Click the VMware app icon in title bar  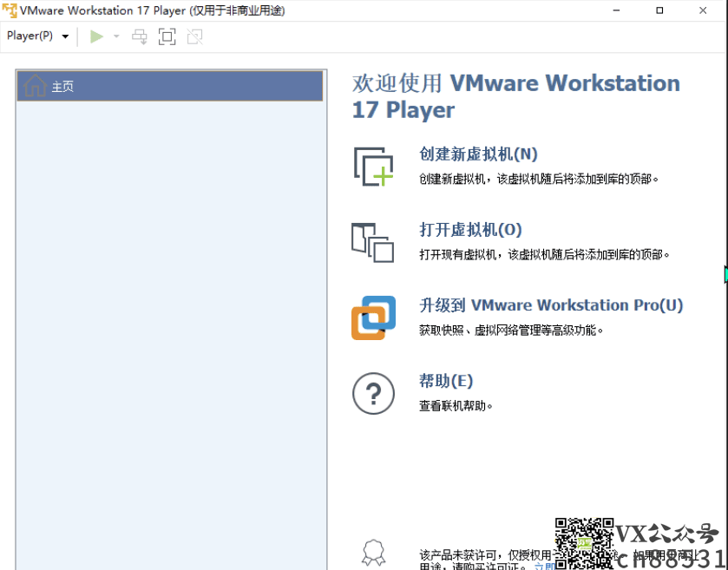tap(10, 10)
